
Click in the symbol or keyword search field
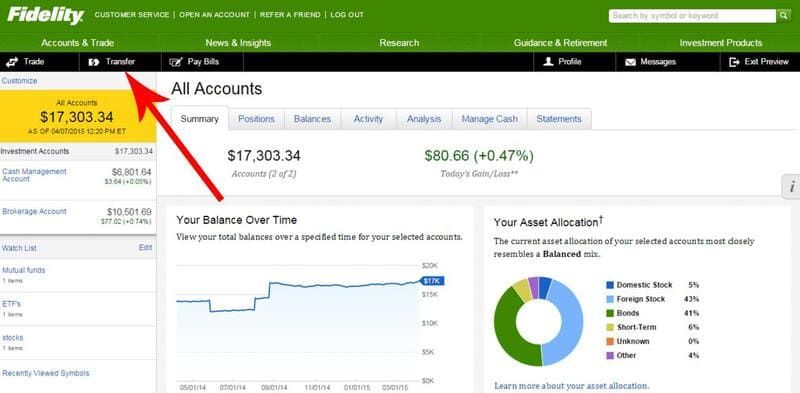point(692,16)
